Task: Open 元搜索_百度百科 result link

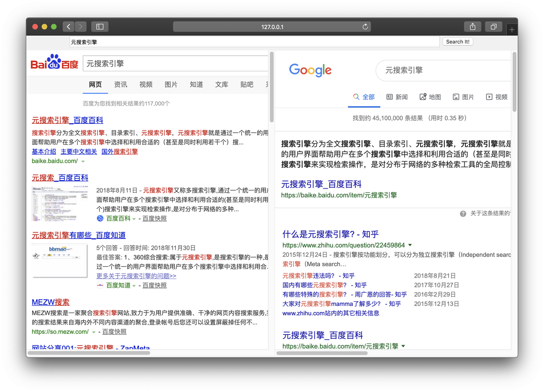Action: tap(60, 178)
